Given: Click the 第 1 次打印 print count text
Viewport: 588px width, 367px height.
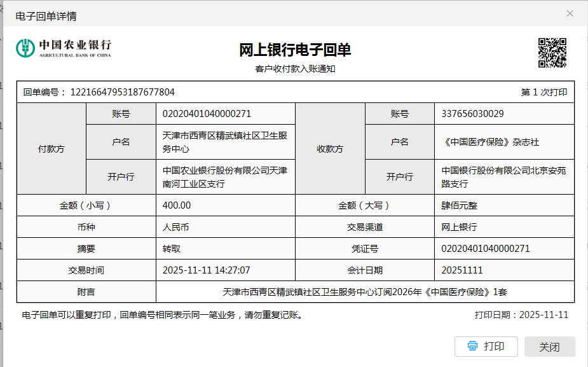Looking at the screenshot, I should (x=544, y=92).
